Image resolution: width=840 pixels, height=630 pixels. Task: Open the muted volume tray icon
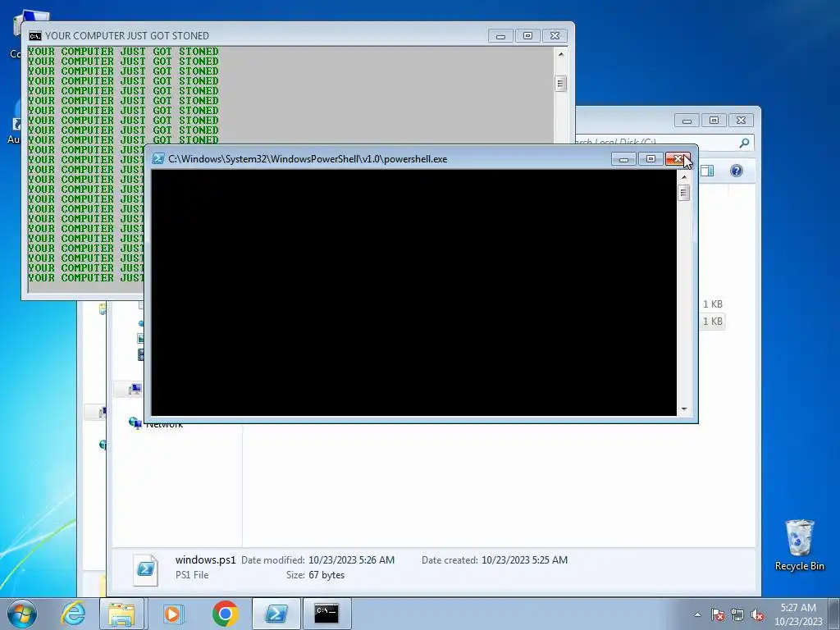pyautogui.click(x=757, y=614)
